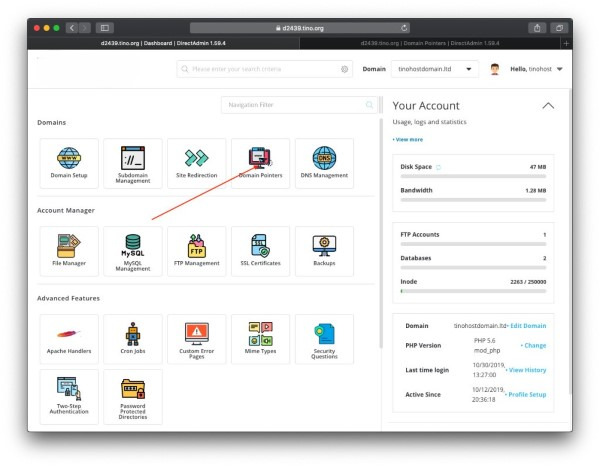Open the Site Redirection tool

point(197,163)
